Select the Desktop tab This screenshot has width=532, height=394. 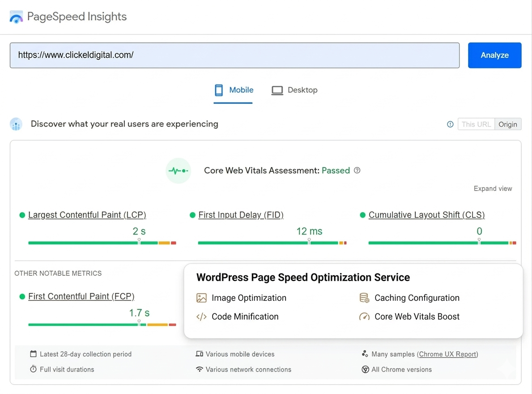coord(294,90)
